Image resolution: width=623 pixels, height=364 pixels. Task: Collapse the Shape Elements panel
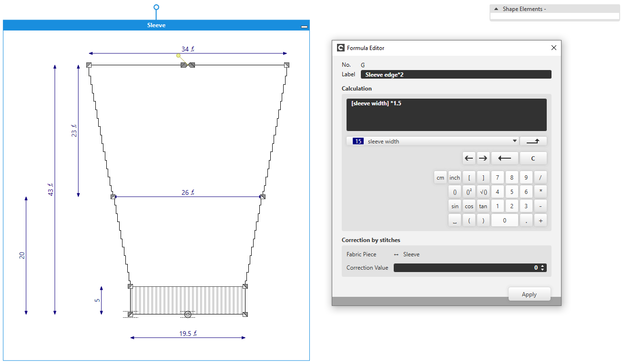pos(496,9)
